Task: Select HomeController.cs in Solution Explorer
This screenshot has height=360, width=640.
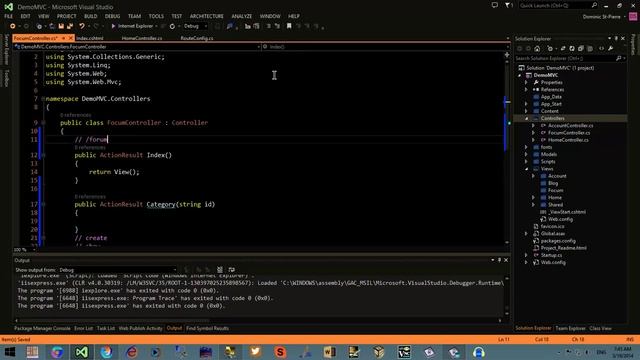Action: point(568,140)
